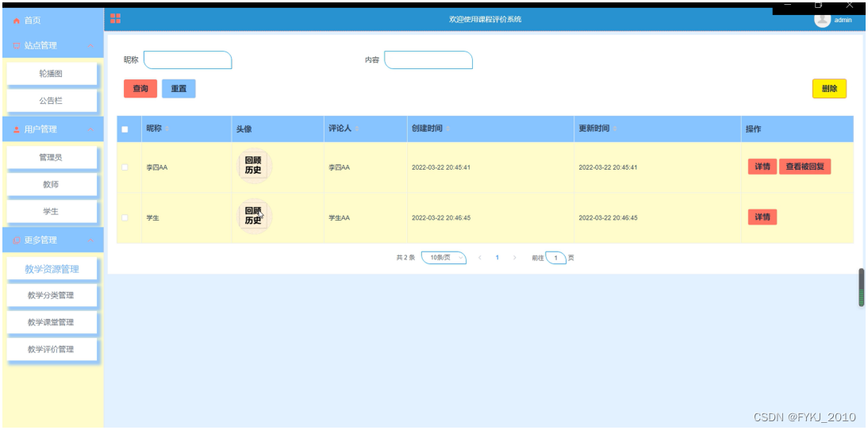Click the yellow 删除 button

point(829,89)
